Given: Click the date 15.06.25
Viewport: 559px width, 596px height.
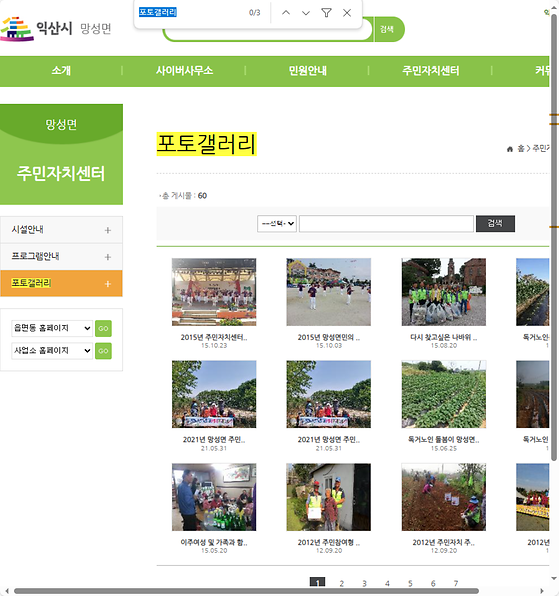Looking at the screenshot, I should tap(443, 449).
